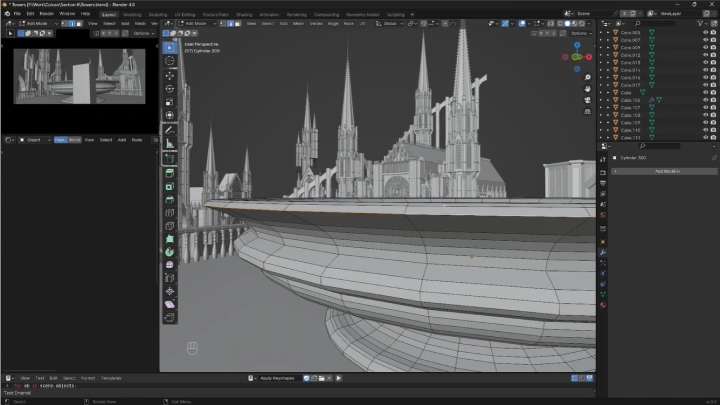Open the Modifiers wrench properties tab
720x405 pixels.
[603, 253]
